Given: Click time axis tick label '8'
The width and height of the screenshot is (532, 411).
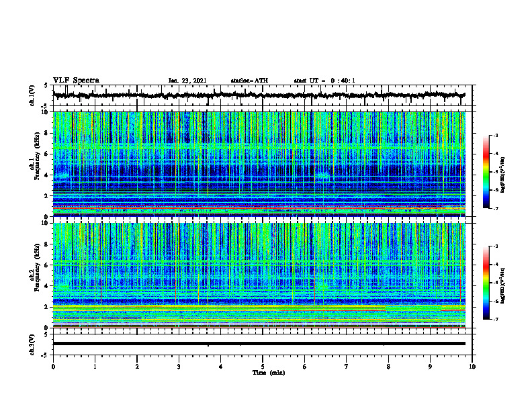Looking at the screenshot, I should coord(388,367).
